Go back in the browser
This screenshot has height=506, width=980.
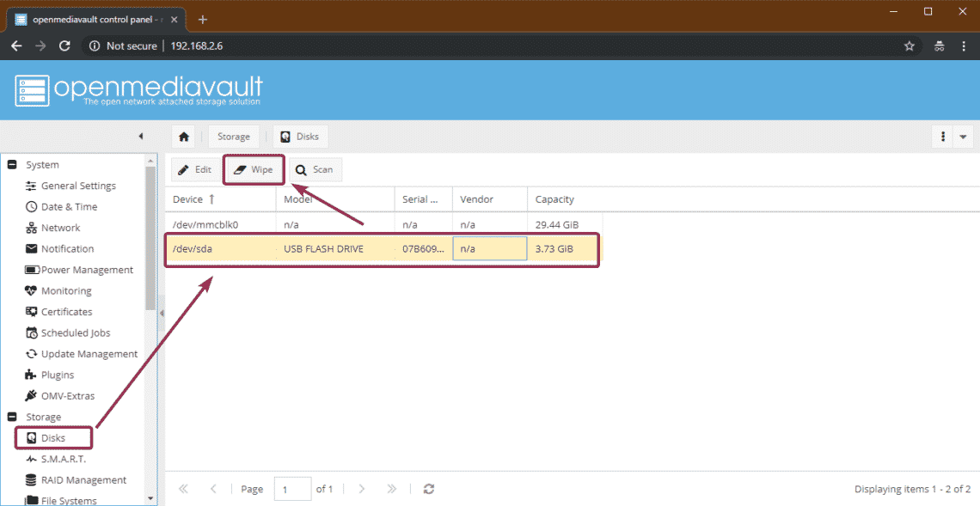coord(17,46)
